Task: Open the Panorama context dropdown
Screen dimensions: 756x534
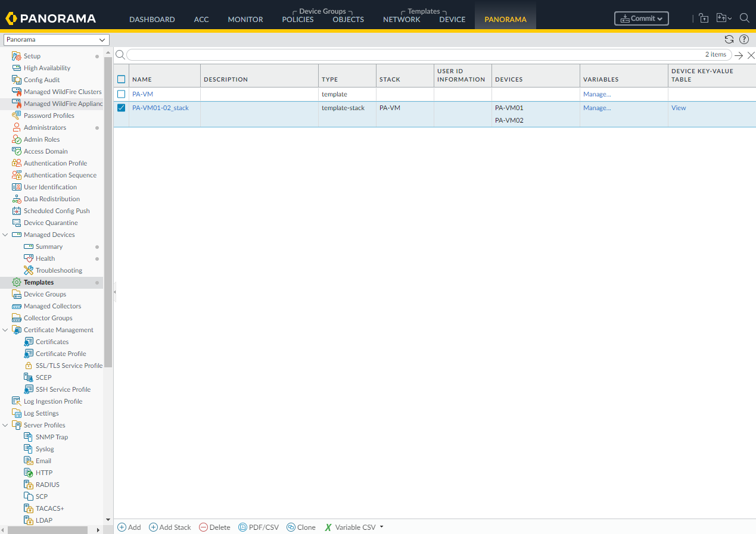Action: (57, 40)
